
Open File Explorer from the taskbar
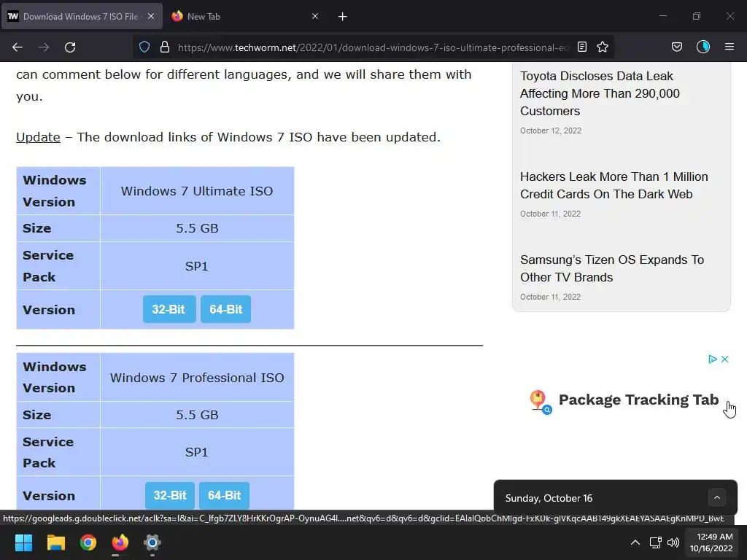coord(55,542)
